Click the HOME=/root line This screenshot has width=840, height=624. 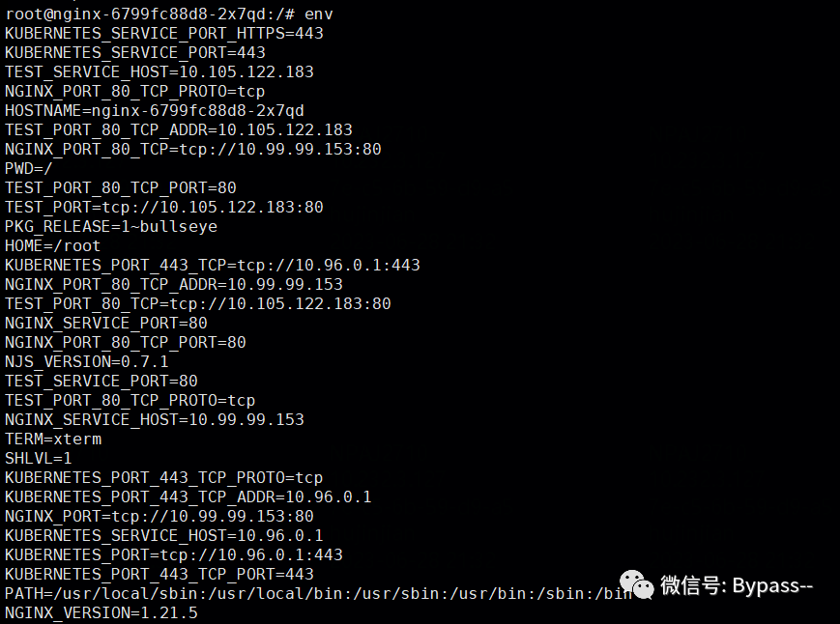click(52, 246)
